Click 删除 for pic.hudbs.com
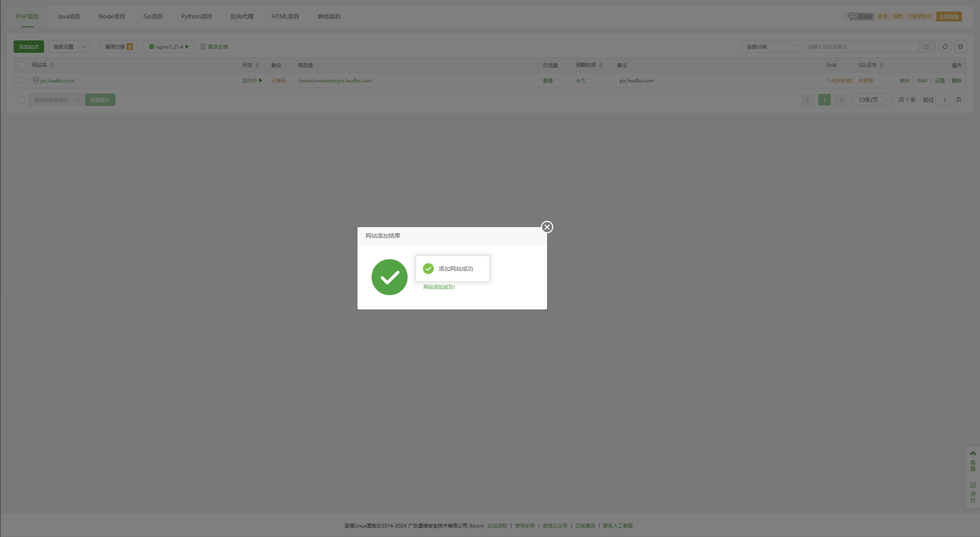Screen dimensions: 980x537 [x=956, y=80]
